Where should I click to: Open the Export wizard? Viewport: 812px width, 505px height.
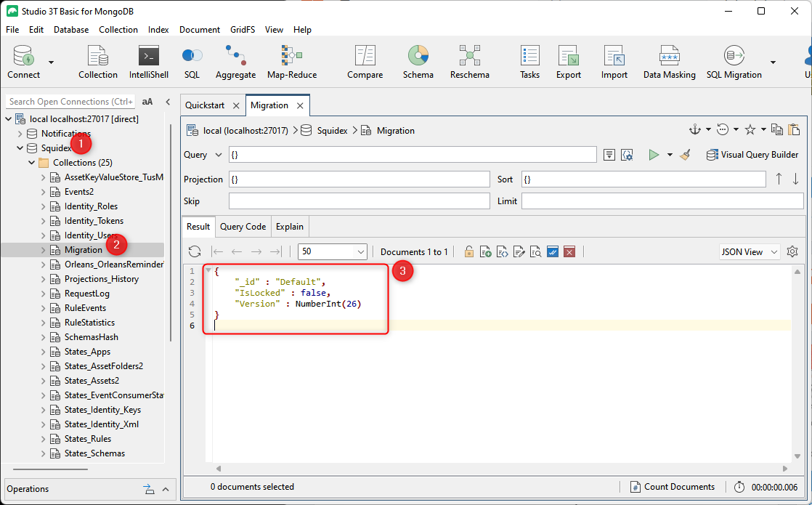click(x=569, y=62)
